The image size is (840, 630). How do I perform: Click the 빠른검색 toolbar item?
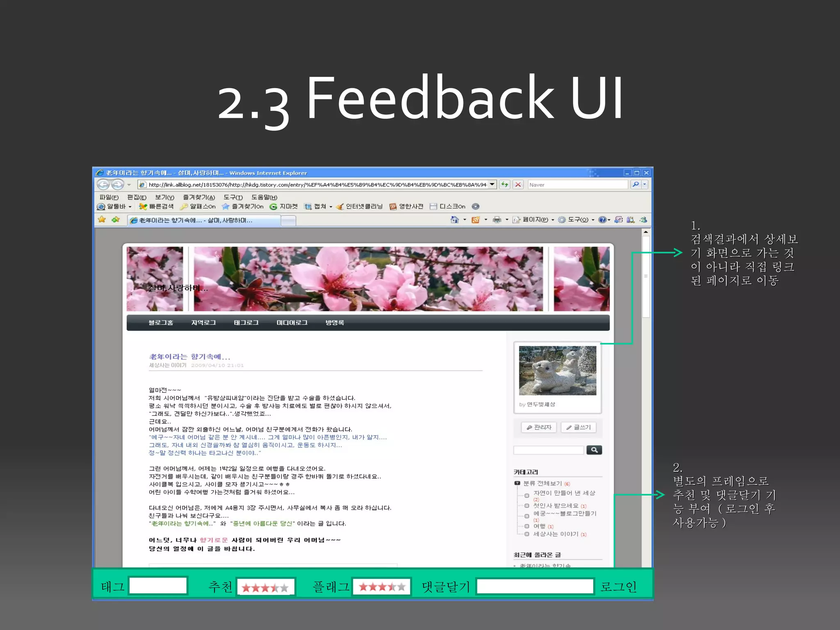pos(156,207)
